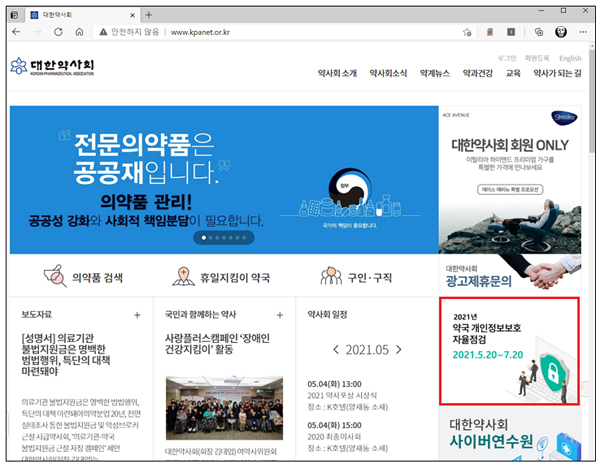
Task: Click the 구인·구직 people icon
Action: [331, 276]
